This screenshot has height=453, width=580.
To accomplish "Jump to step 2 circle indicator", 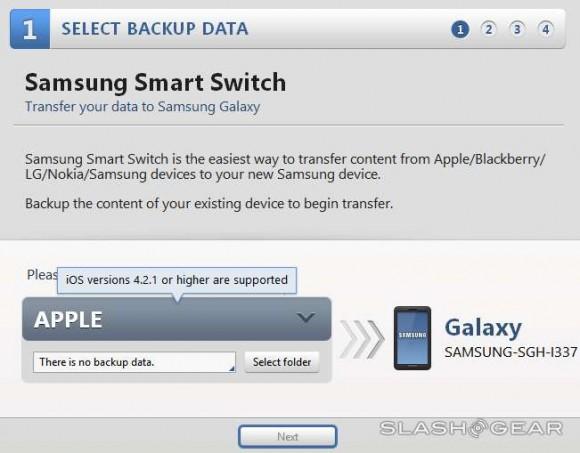I will [x=489, y=29].
